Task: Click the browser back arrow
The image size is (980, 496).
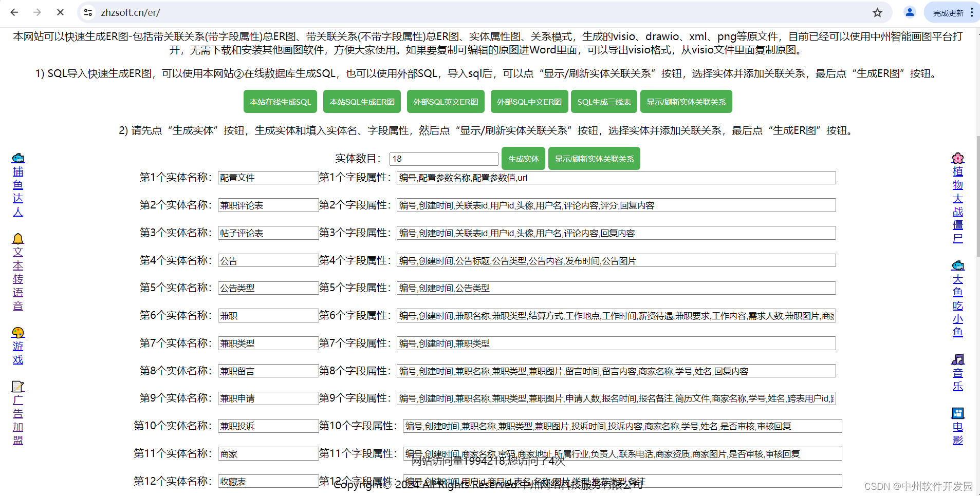Action: (14, 12)
